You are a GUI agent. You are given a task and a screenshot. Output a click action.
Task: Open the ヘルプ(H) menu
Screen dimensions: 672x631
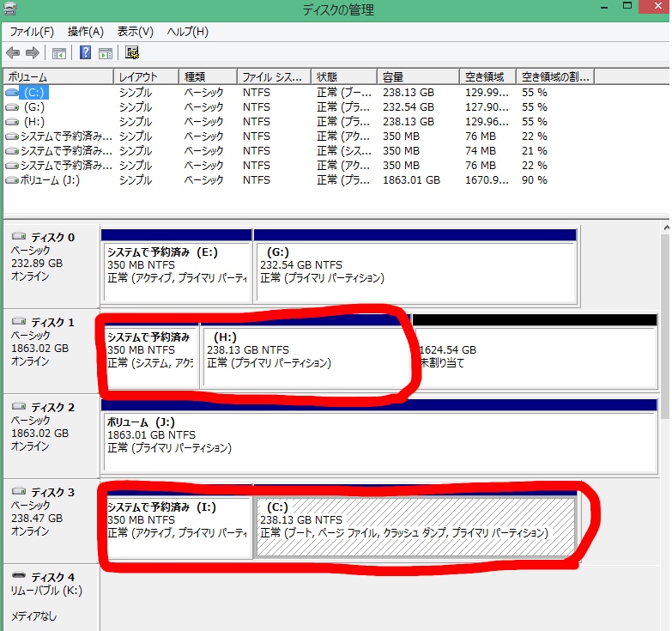[x=187, y=32]
